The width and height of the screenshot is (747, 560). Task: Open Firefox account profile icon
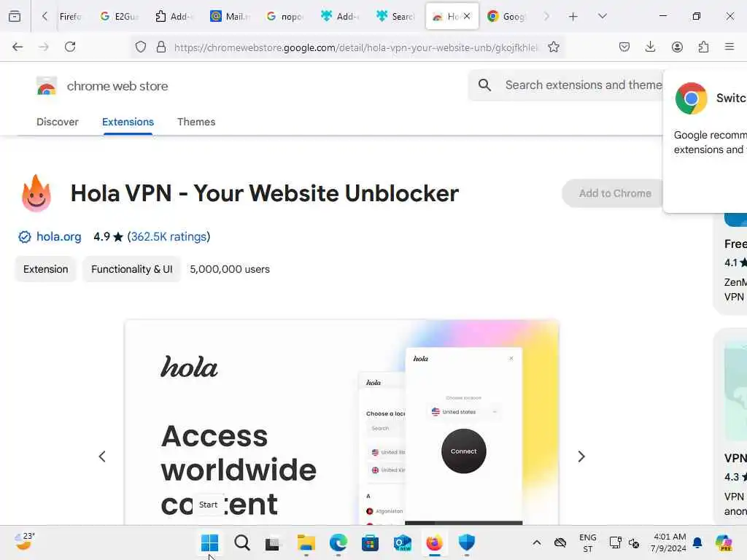(677, 47)
